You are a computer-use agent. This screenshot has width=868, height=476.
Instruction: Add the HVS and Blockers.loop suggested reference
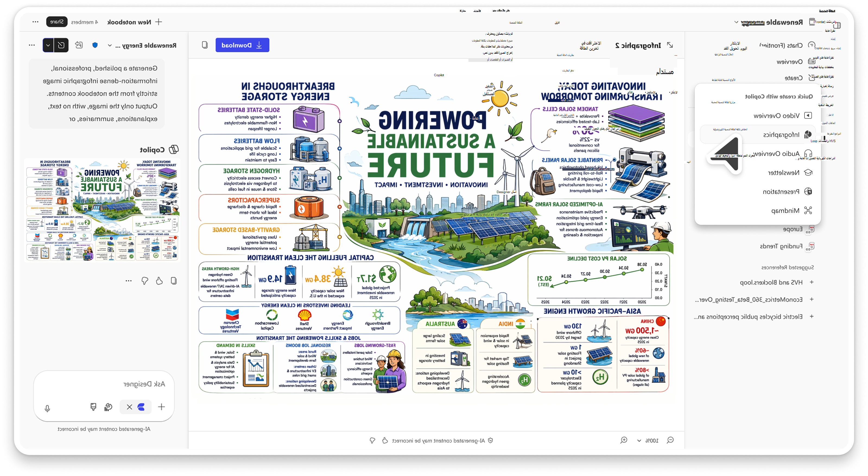coord(812,282)
